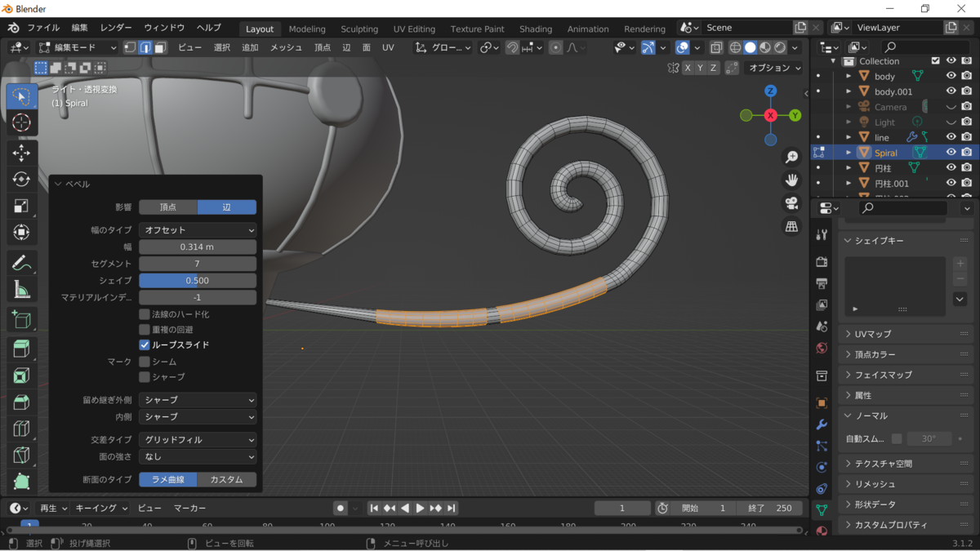This screenshot has height=551, width=980.
Task: Switch to the Shading workspace tab
Action: 536,29
